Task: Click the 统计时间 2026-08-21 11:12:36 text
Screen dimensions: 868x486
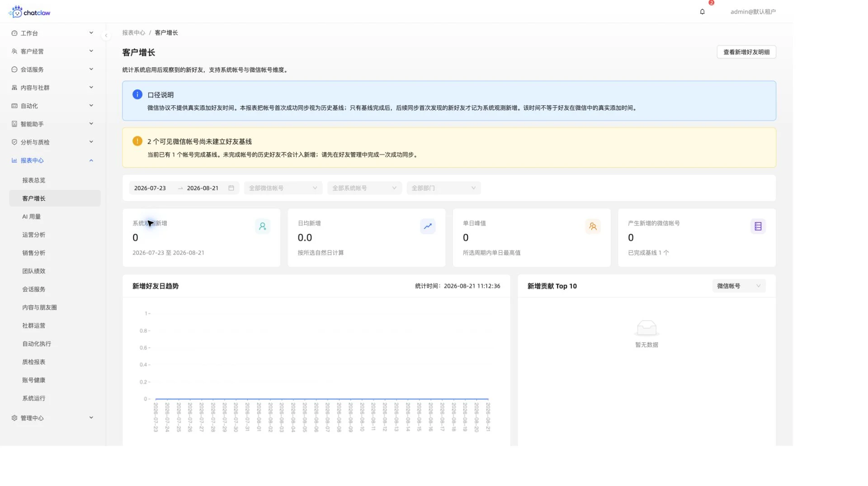Action: pyautogui.click(x=458, y=286)
